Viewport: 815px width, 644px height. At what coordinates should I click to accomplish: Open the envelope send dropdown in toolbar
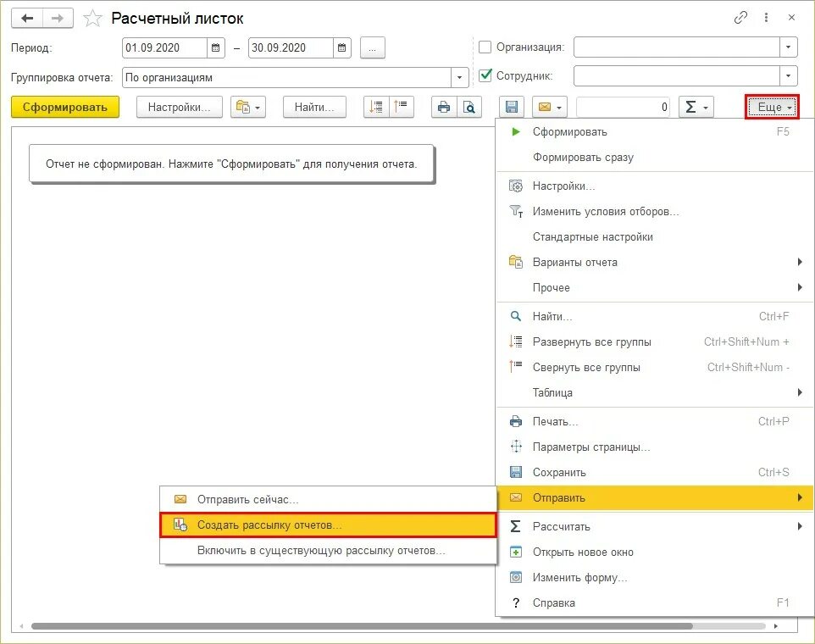coord(549,107)
